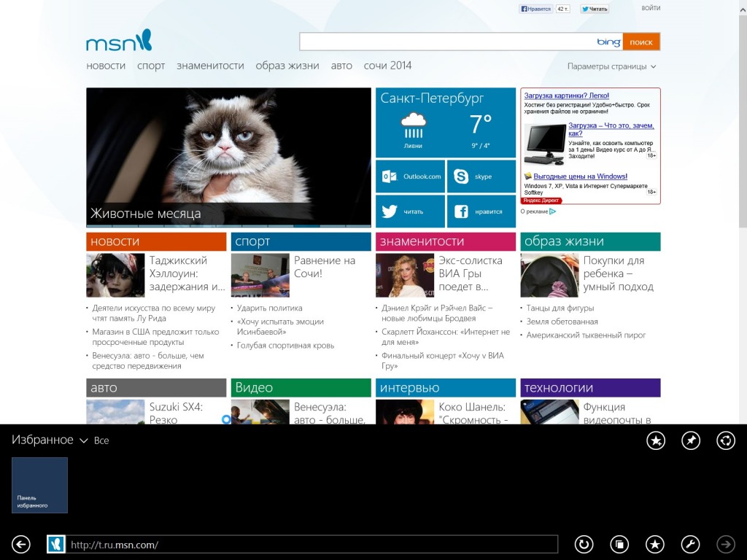This screenshot has width=747, height=560.
Task: Expand the 'Избранное' chevron dropdown
Action: coord(83,441)
